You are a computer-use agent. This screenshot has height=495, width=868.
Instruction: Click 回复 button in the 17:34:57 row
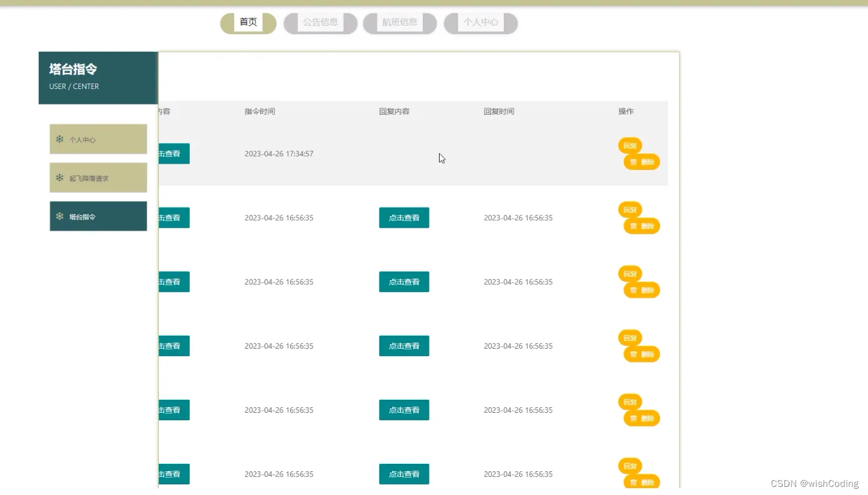(630, 146)
